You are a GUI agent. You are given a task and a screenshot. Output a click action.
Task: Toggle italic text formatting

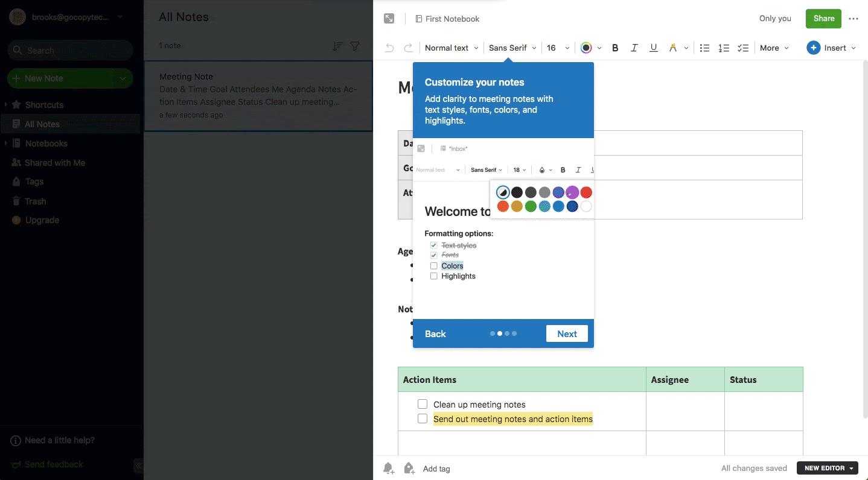point(634,48)
